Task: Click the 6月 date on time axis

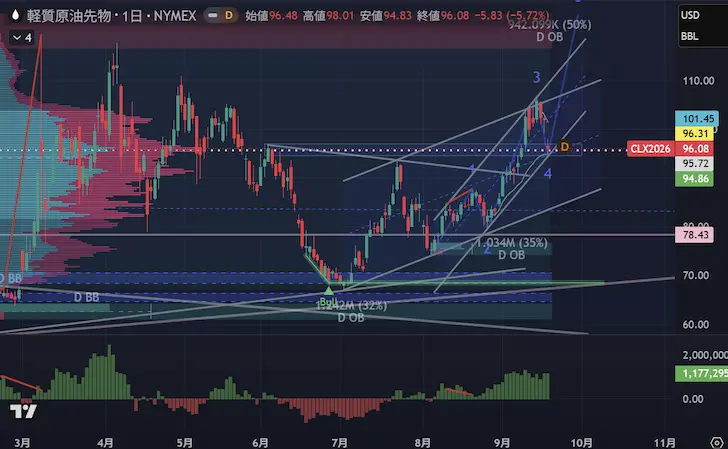Action: tap(260, 443)
